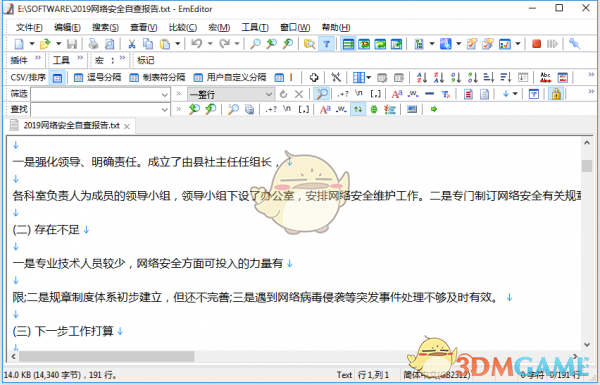Select the 2019网络安全自查报告.txt tab
This screenshot has height=385, width=600.
tap(71, 126)
